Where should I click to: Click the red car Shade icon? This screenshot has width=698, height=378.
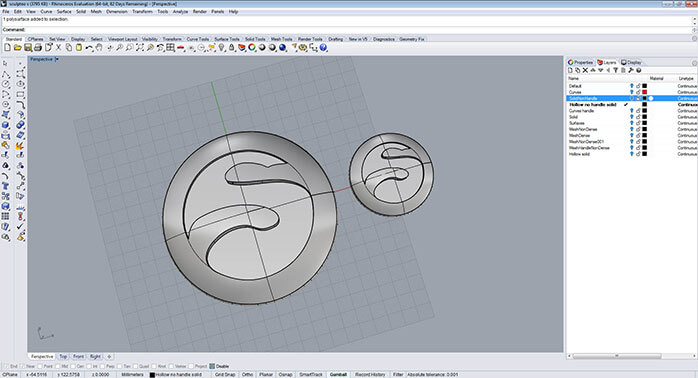(180, 48)
